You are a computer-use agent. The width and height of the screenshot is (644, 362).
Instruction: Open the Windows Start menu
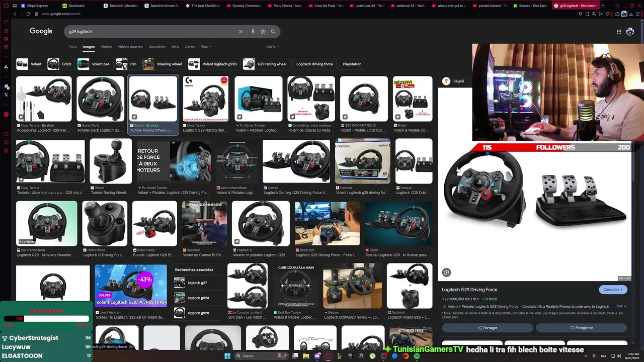pyautogui.click(x=227, y=356)
